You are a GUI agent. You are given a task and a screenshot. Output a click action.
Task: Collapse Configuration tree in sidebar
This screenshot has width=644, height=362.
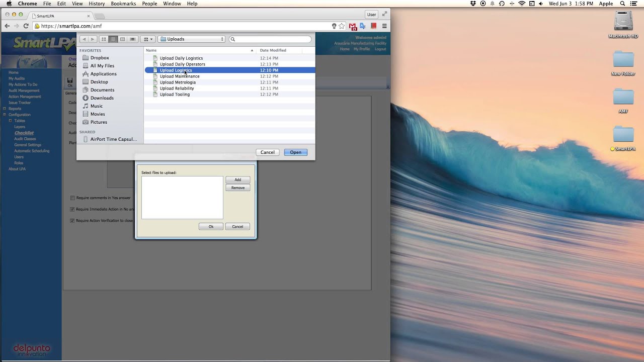point(5,115)
